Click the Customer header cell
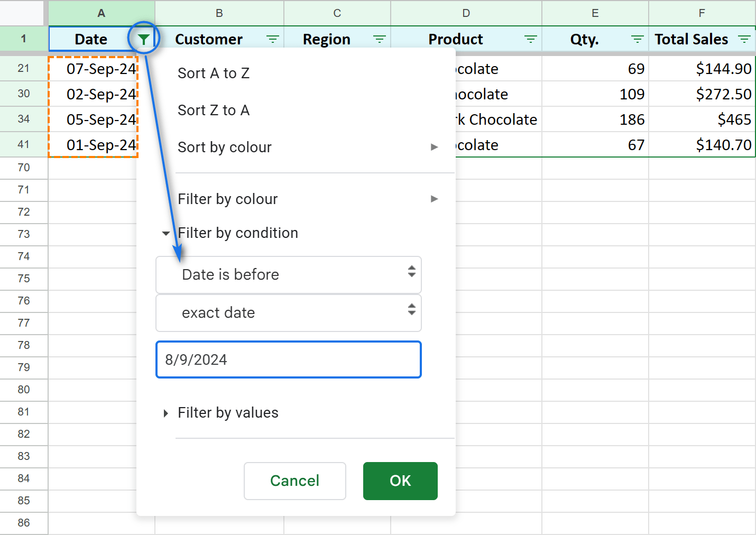 pyautogui.click(x=219, y=39)
